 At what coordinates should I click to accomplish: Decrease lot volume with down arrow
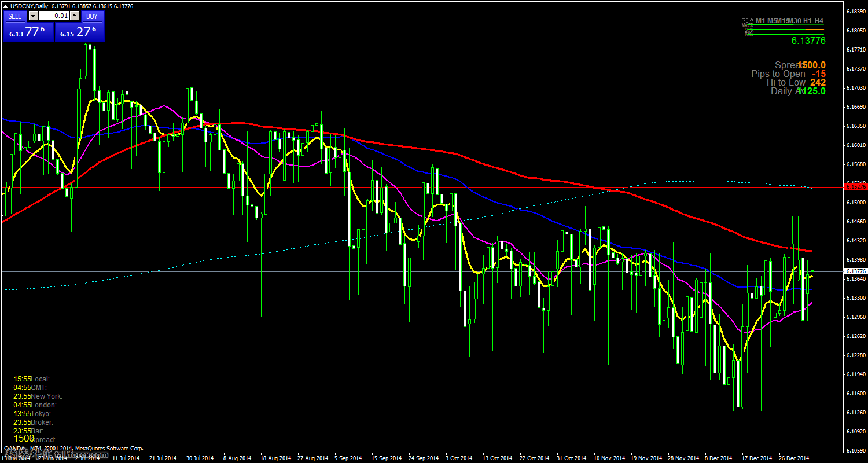32,16
